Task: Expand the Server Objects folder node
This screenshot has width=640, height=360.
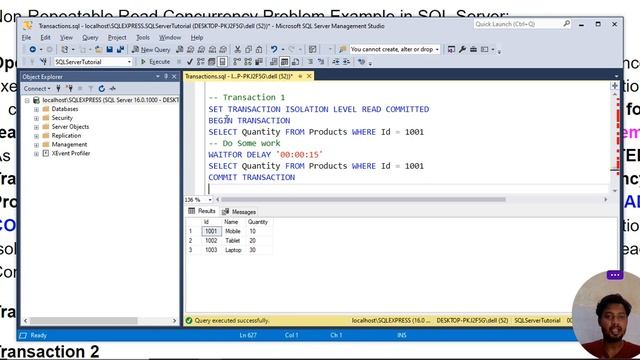Action: click(x=36, y=127)
